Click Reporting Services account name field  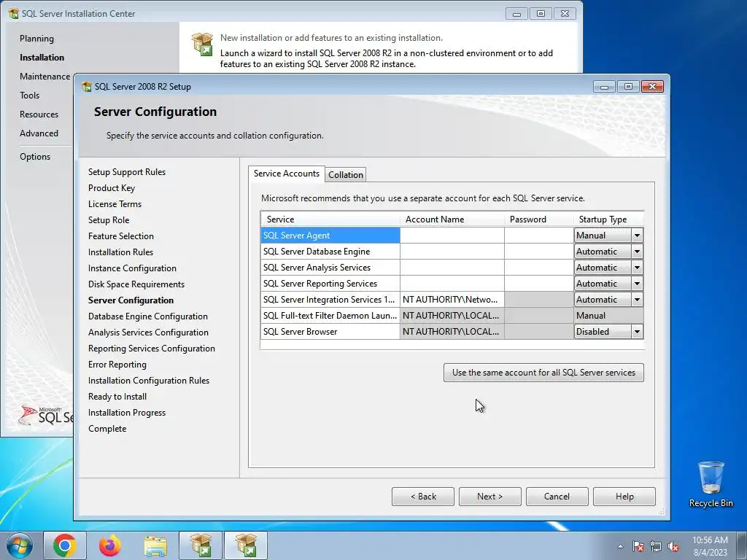pyautogui.click(x=452, y=284)
